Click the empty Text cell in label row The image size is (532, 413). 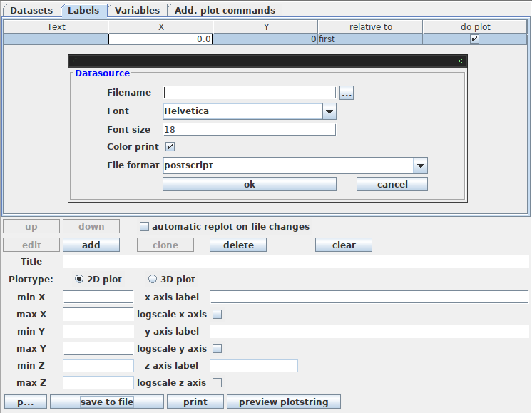(x=56, y=39)
